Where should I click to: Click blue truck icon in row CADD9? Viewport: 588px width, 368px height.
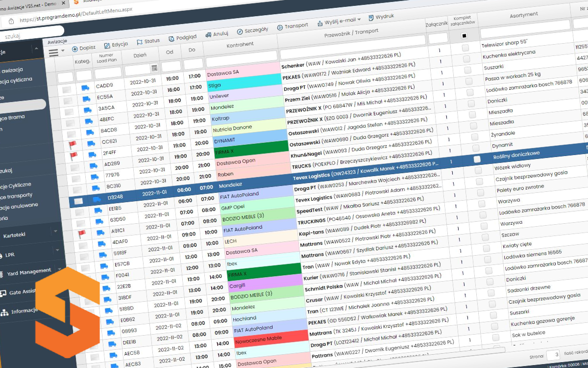[x=85, y=88]
